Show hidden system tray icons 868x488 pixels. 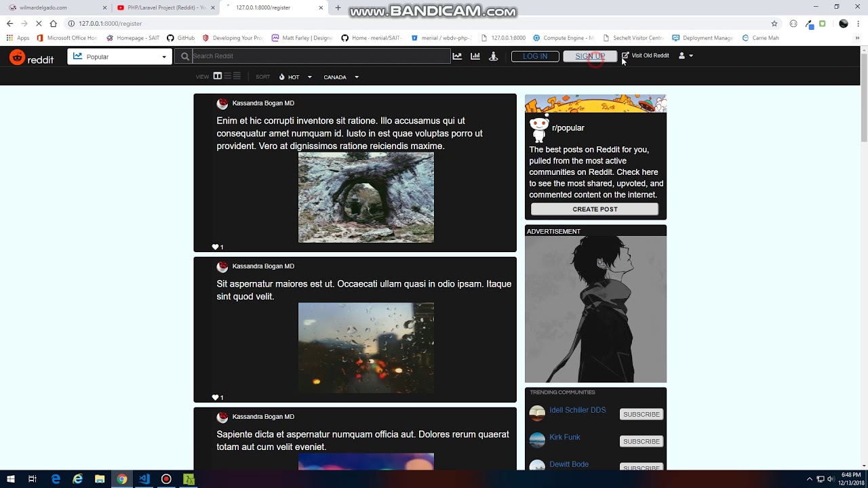click(x=809, y=479)
